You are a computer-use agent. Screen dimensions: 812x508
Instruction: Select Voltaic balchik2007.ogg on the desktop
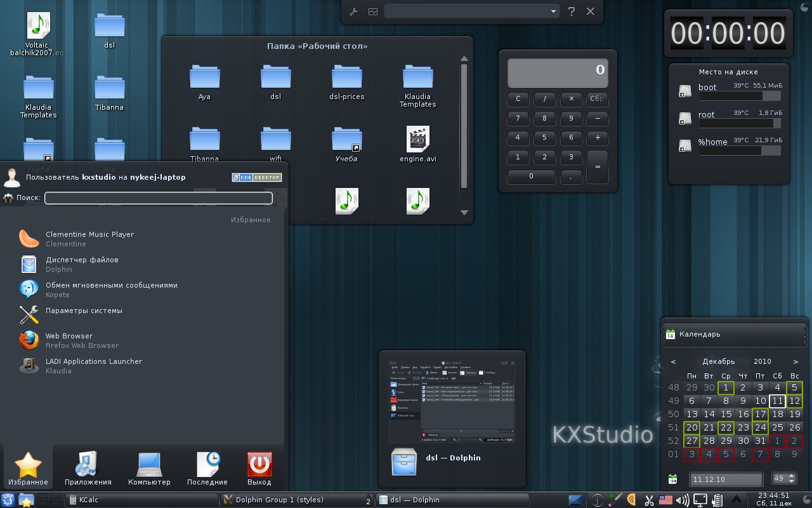38,35
